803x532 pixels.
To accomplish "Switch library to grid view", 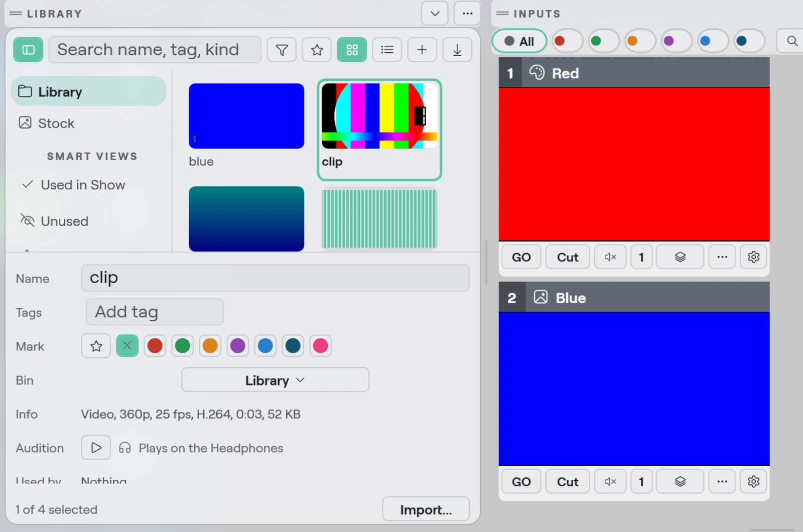I will point(352,50).
